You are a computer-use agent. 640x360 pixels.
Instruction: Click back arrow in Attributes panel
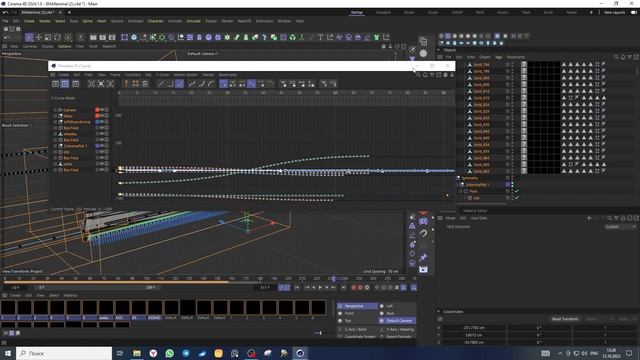tap(589, 218)
